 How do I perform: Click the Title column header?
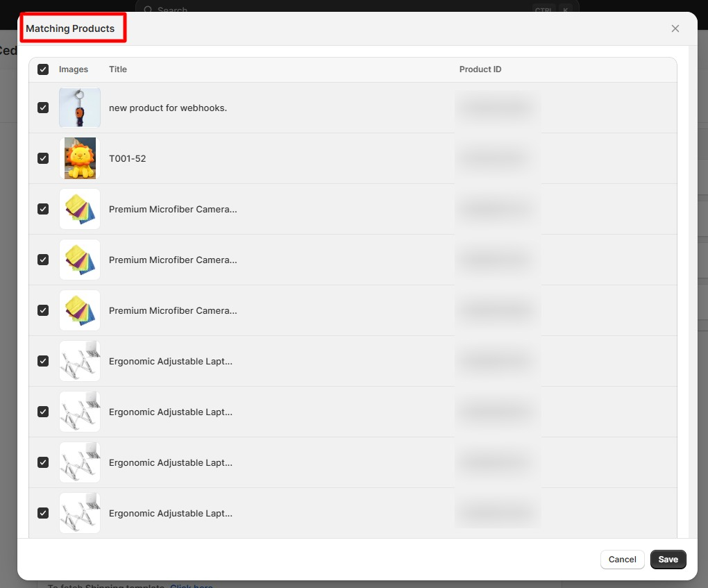[x=118, y=69]
